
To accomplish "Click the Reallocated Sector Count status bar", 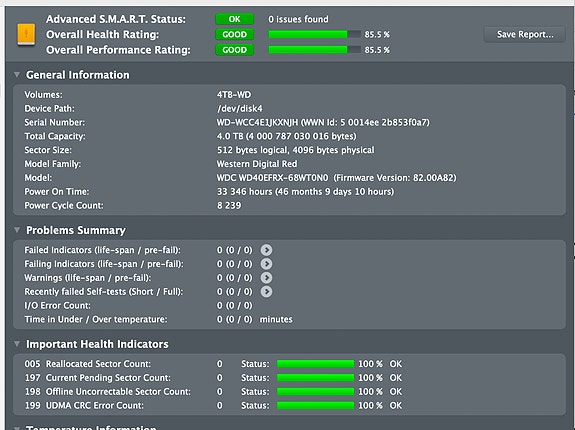I will pyautogui.click(x=315, y=364).
